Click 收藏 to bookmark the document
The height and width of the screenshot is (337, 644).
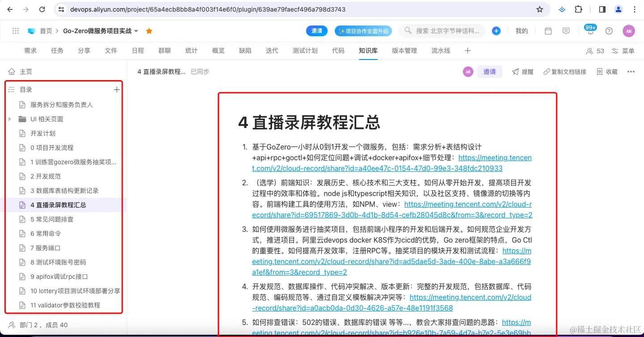pos(607,72)
